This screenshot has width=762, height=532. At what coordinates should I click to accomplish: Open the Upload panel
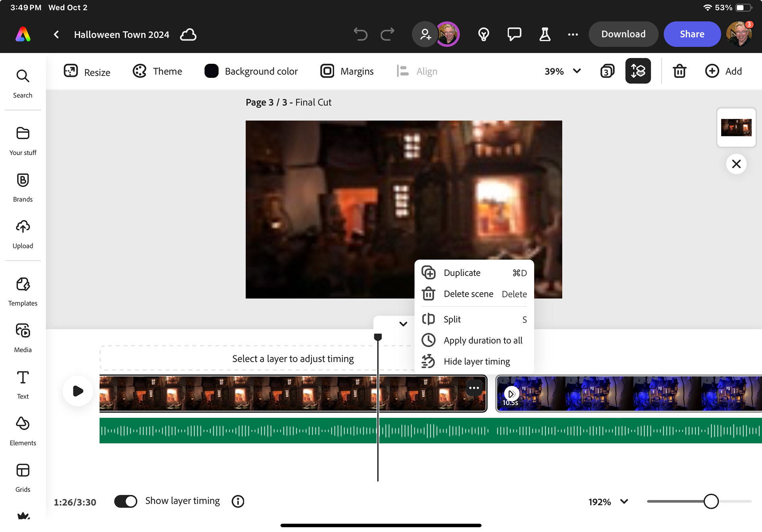click(x=23, y=234)
